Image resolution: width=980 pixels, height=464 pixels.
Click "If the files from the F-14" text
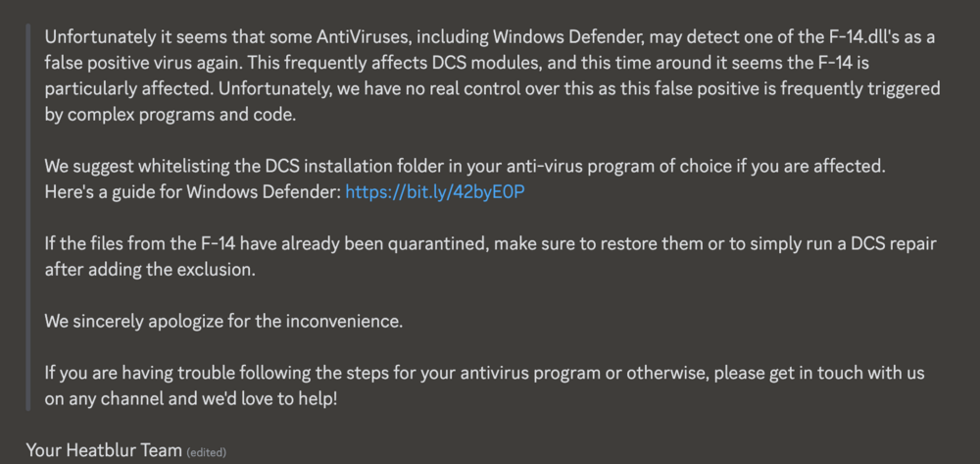(x=144, y=244)
